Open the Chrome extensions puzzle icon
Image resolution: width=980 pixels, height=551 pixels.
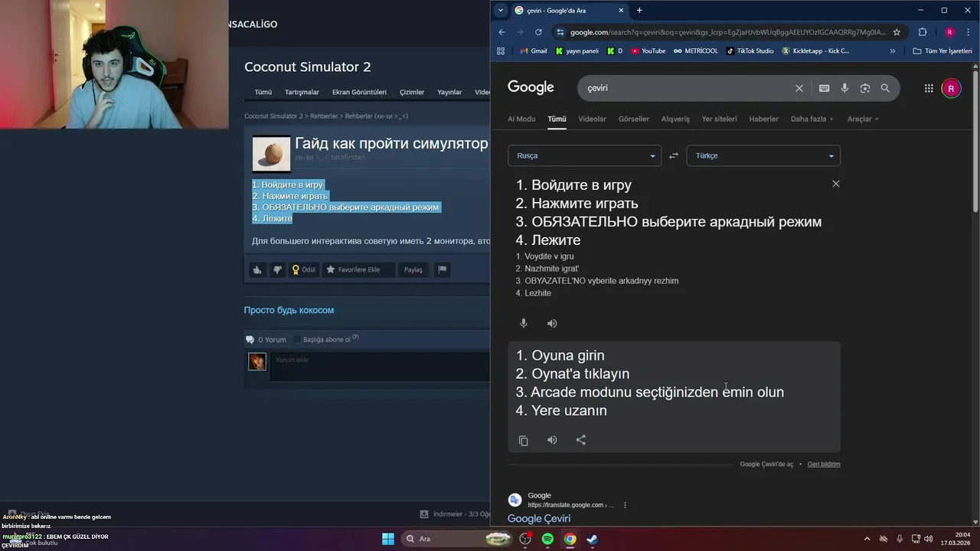(923, 32)
